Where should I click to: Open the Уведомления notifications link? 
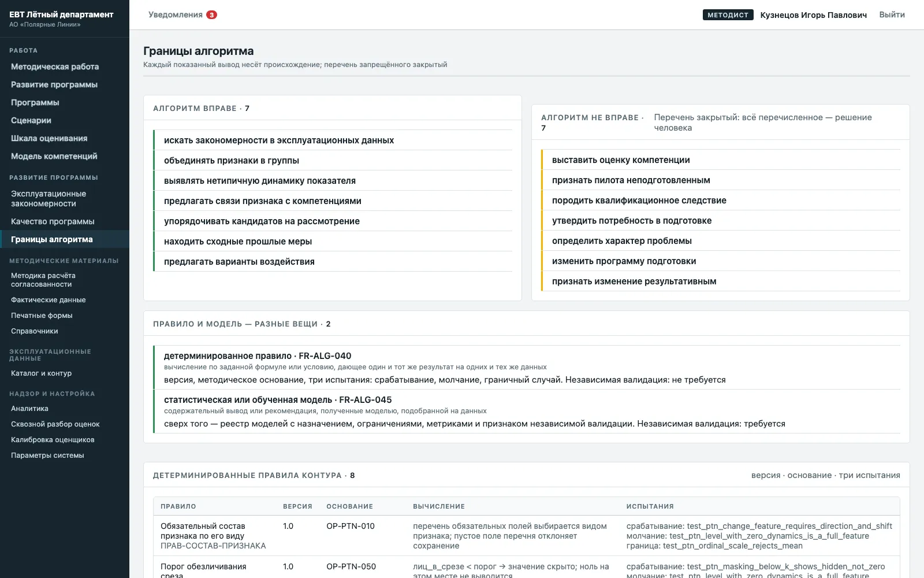pyautogui.click(x=176, y=14)
